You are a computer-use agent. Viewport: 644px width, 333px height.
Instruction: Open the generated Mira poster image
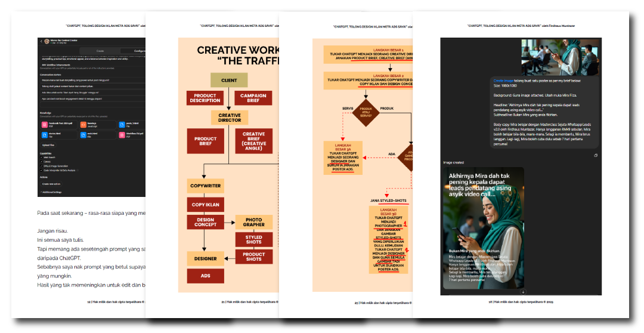(483, 228)
